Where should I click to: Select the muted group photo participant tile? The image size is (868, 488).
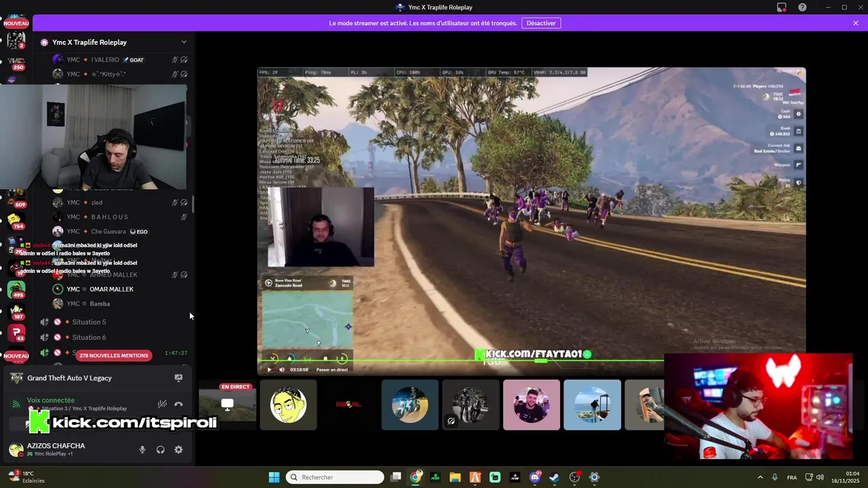[471, 405]
